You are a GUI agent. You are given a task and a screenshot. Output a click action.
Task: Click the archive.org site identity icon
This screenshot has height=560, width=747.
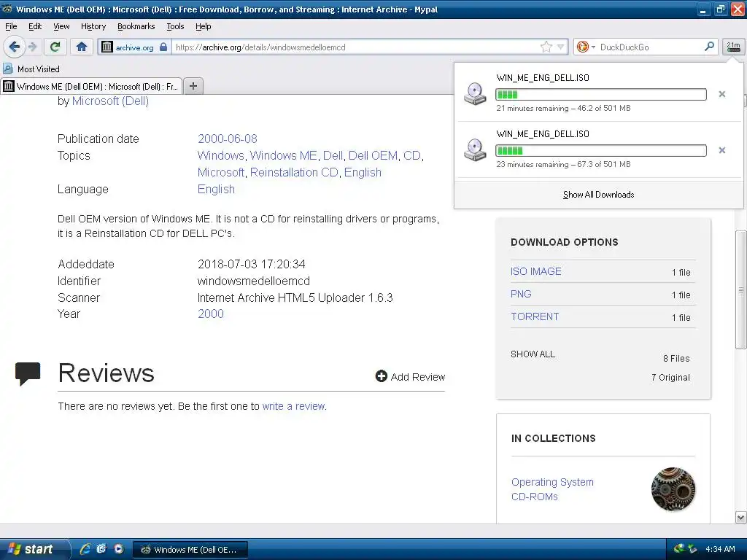coord(107,47)
